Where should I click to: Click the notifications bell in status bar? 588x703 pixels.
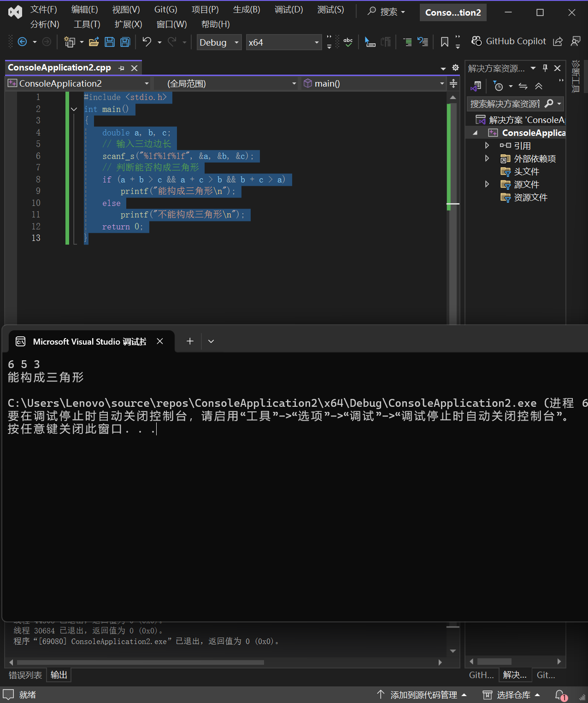560,695
